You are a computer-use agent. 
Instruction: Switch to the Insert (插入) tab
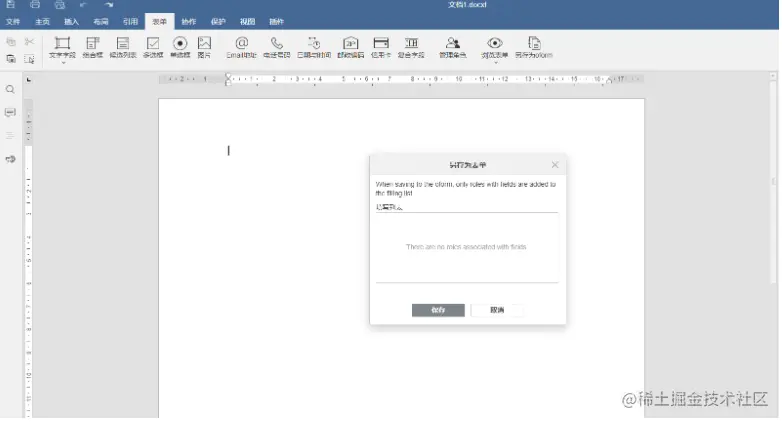click(x=71, y=21)
